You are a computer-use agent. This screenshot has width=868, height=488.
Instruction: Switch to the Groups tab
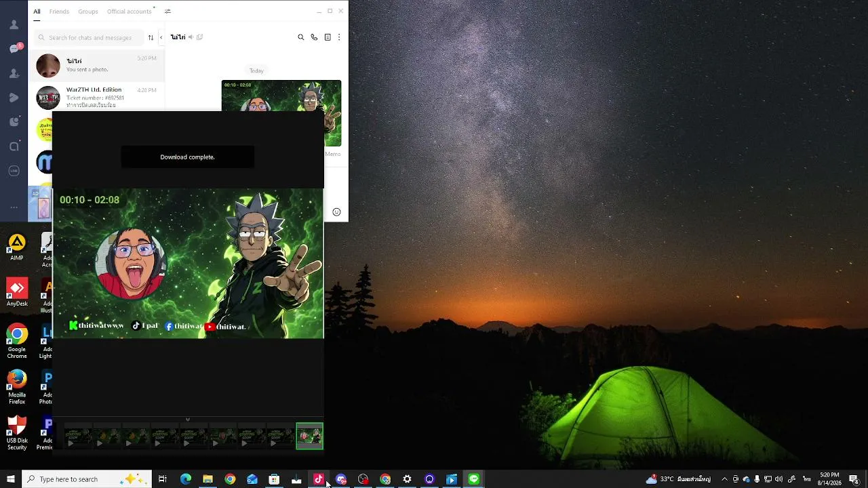point(88,12)
